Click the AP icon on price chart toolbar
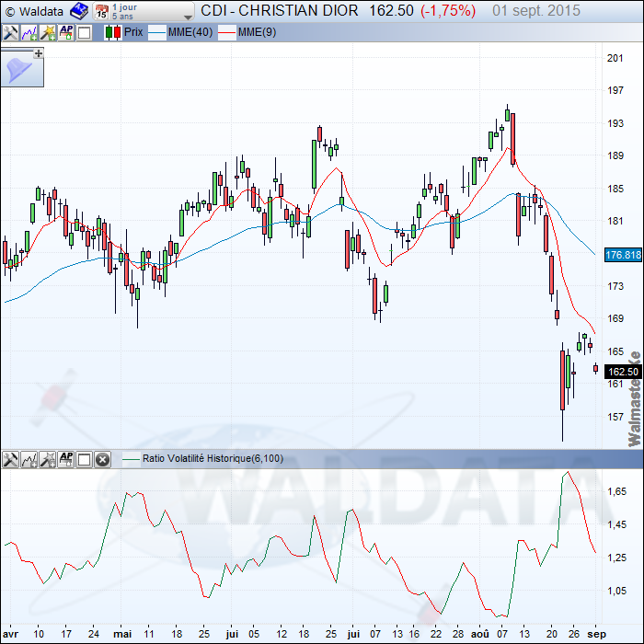 66,32
